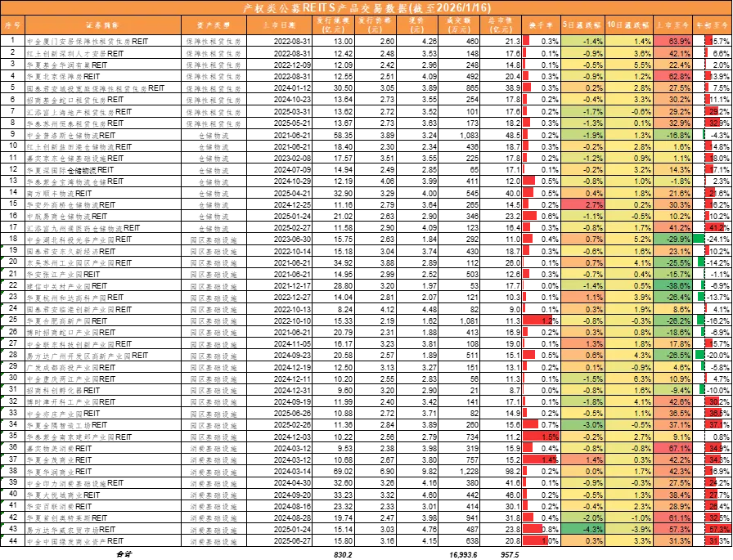
Task: Click the -38.6% since-listing cell
Action: pos(672,286)
